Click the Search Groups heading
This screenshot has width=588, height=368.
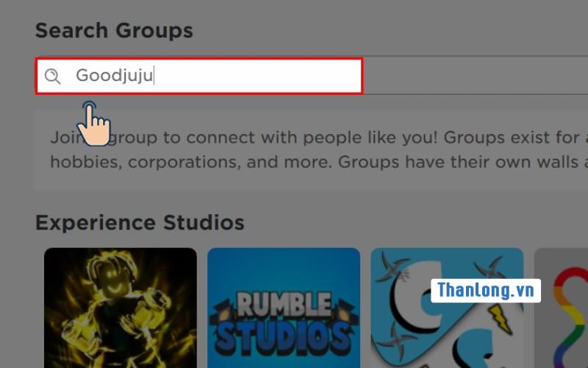[114, 31]
